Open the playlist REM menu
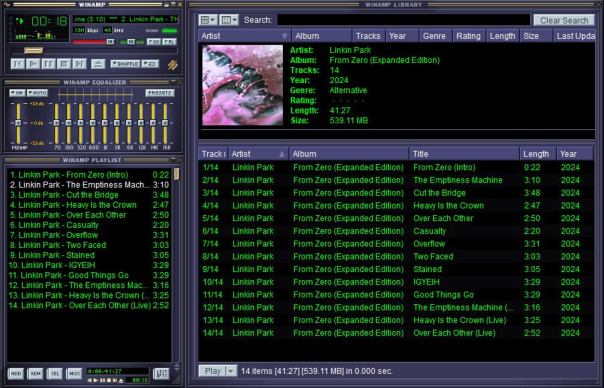Image resolution: width=604 pixels, height=388 pixels. click(35, 374)
